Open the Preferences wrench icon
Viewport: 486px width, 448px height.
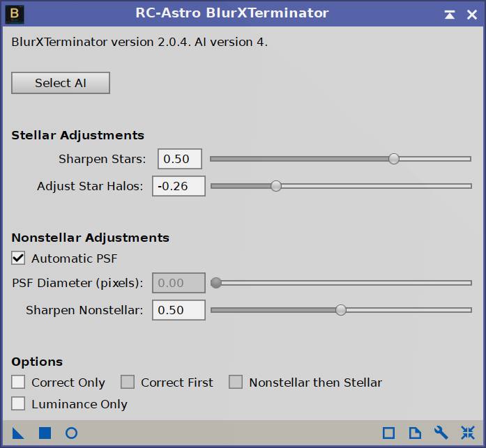(x=441, y=433)
